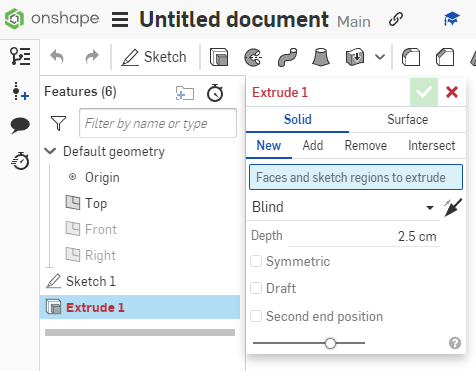
Task: Click Faces and sketch regions to extrude field
Action: (356, 177)
